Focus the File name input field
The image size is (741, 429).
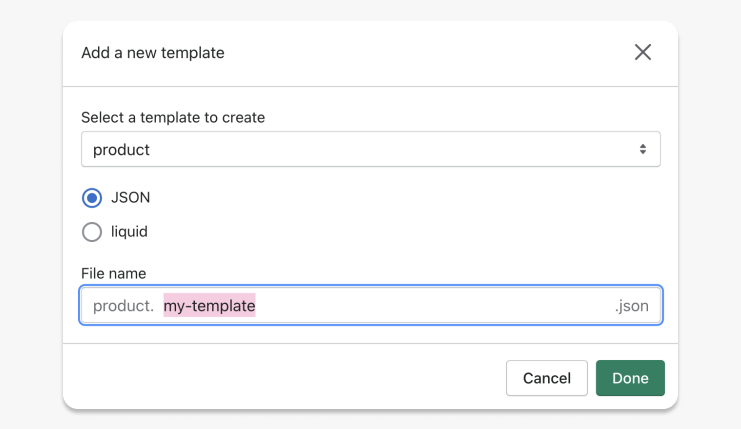pyautogui.click(x=370, y=305)
